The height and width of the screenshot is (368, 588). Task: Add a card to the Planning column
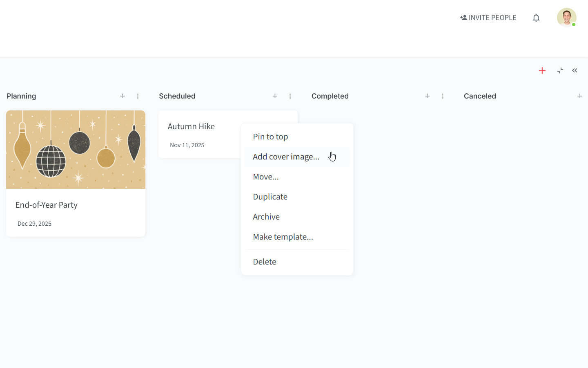coord(122,96)
